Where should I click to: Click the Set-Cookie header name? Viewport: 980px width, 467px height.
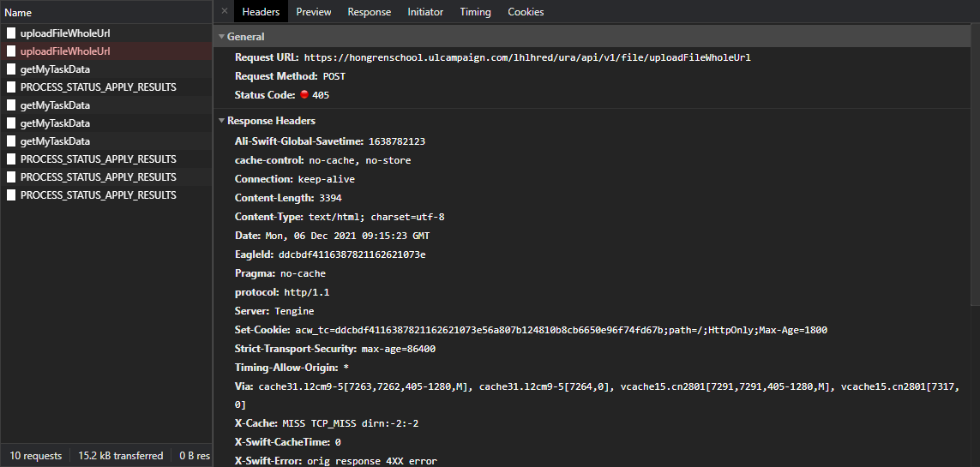(x=262, y=330)
